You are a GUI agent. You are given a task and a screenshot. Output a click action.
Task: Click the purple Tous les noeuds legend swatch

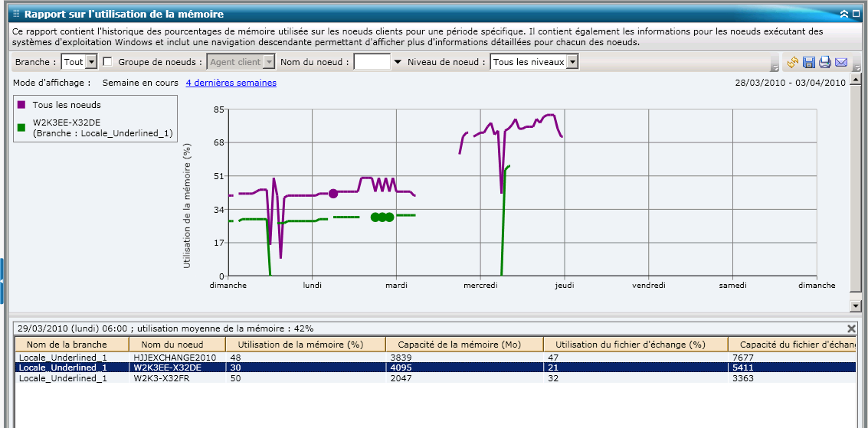click(x=21, y=105)
